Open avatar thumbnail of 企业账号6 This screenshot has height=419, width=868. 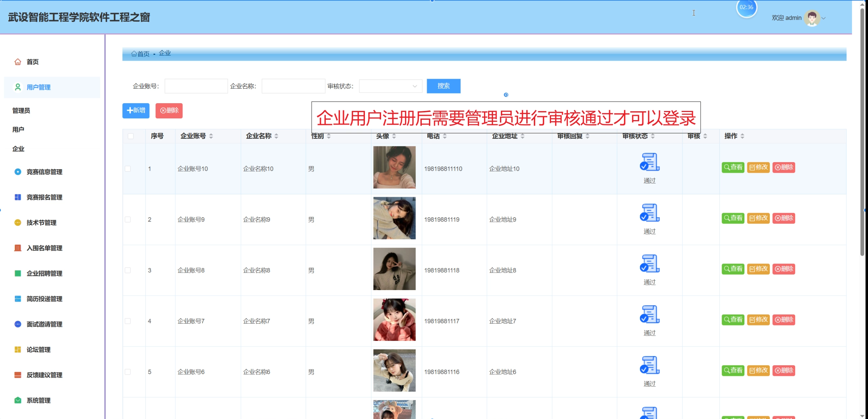click(x=394, y=371)
